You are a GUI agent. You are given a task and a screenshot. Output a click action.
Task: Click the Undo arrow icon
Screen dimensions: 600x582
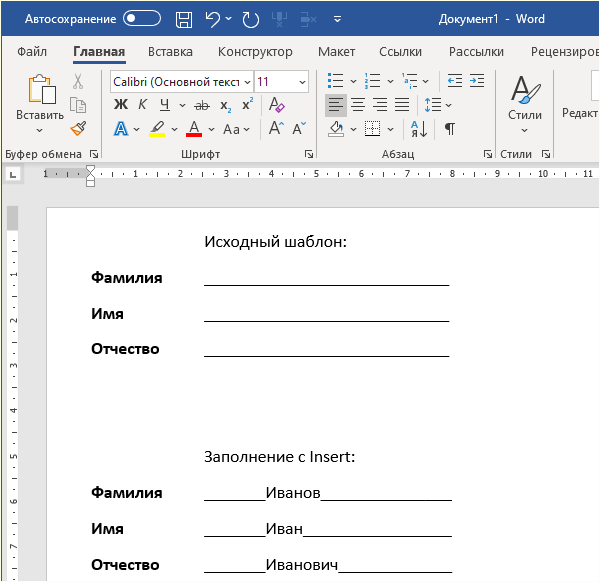pos(212,19)
